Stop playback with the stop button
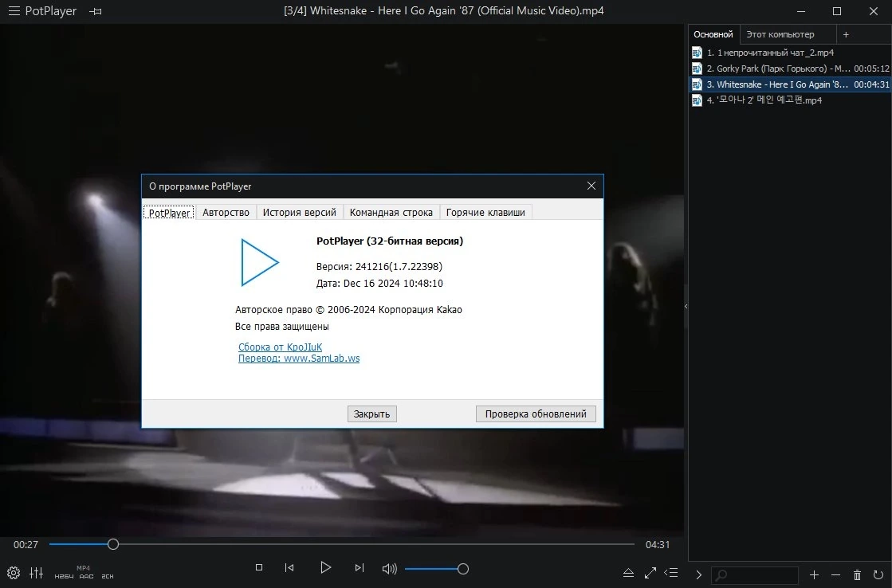The height and width of the screenshot is (588, 892). [259, 567]
